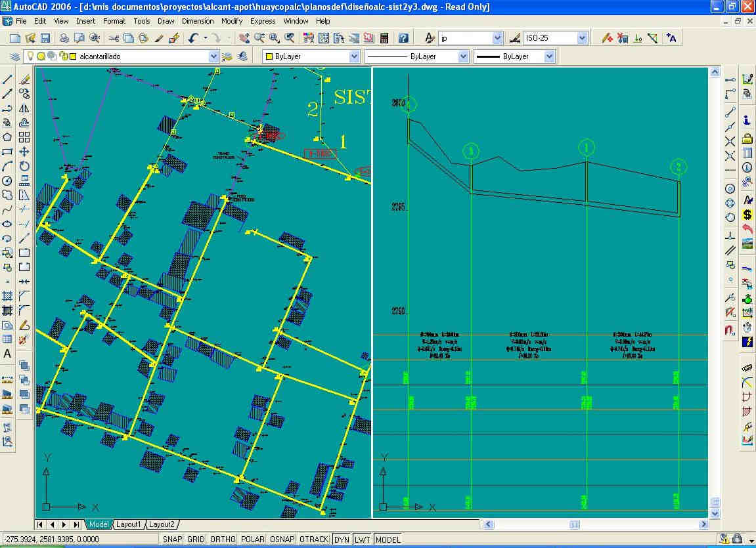Click the MODEL button in status bar
This screenshot has height=548, width=756.
coord(388,539)
